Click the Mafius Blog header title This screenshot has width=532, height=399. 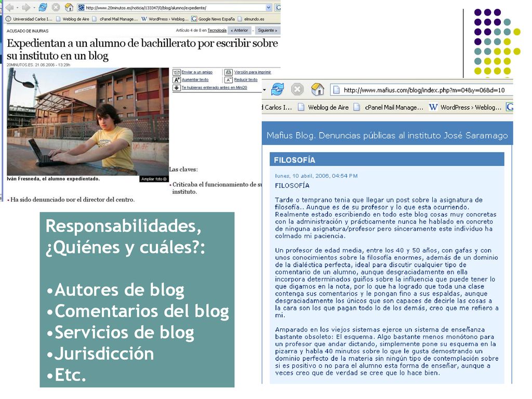[x=387, y=136]
